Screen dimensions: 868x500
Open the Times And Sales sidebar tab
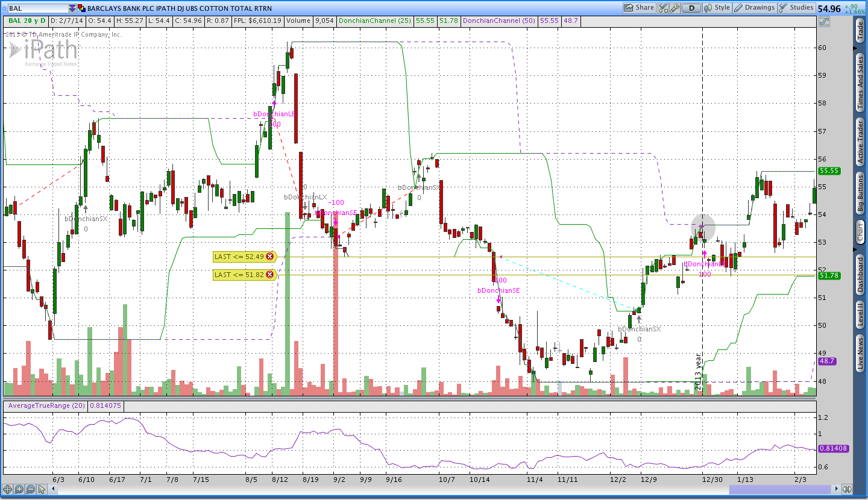(860, 82)
